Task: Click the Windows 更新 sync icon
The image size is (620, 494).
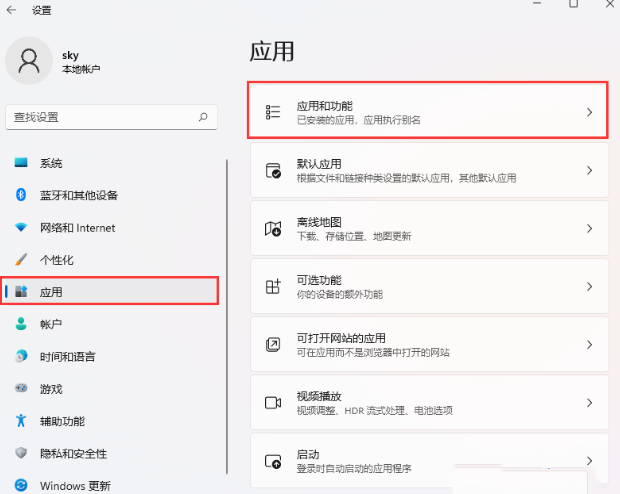Action: (x=21, y=485)
